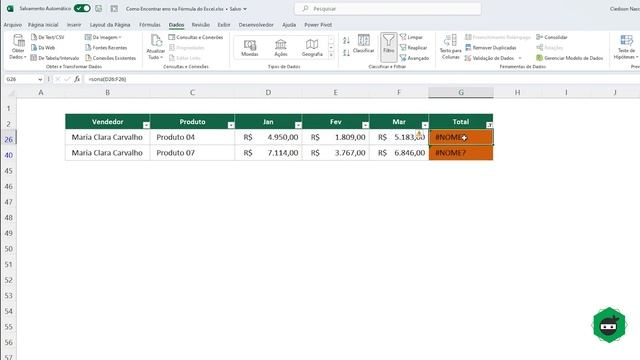This screenshot has width=640, height=360.
Task: Expand data types gallery more arrow
Action: coord(331,55)
